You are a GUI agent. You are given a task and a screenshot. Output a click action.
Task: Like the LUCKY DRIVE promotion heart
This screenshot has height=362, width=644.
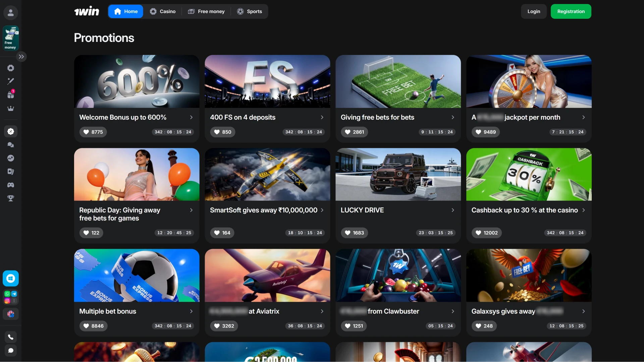[354, 233]
